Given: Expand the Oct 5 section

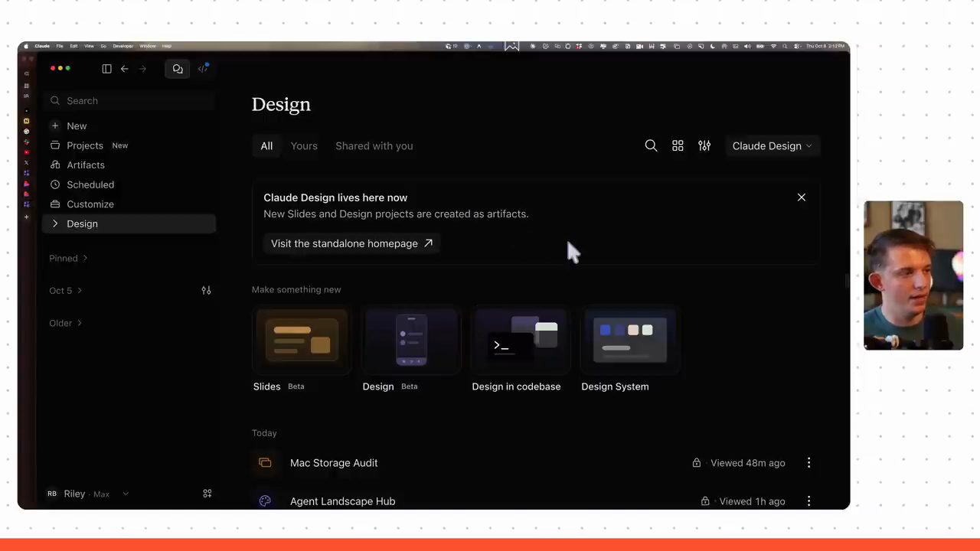Looking at the screenshot, I should tap(66, 291).
